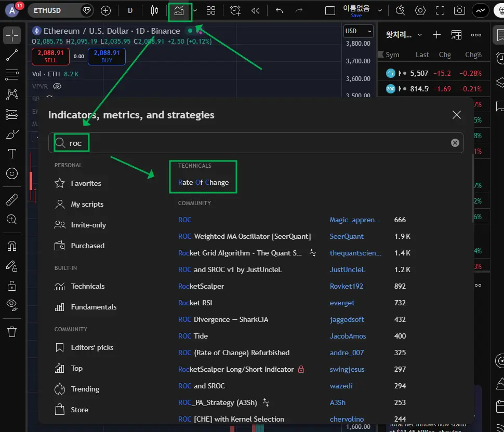This screenshot has width=504, height=432.
Task: Select the Text tool in left sidebar
Action: click(12, 154)
